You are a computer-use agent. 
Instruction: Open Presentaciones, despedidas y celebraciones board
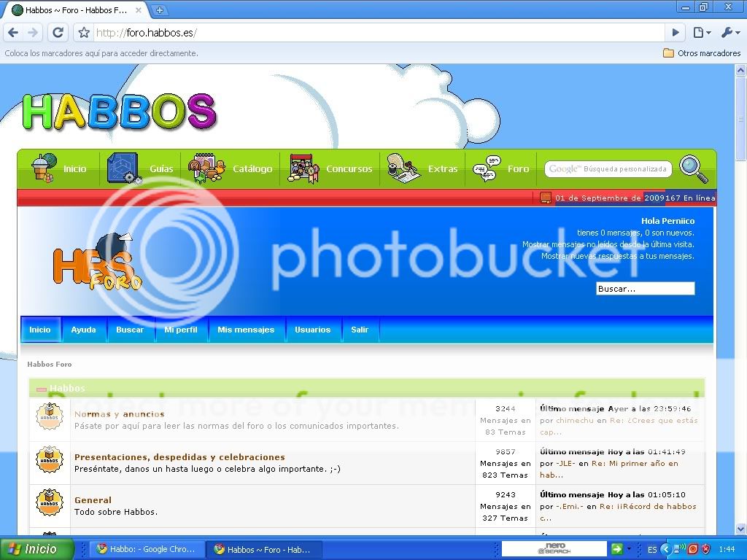(179, 457)
